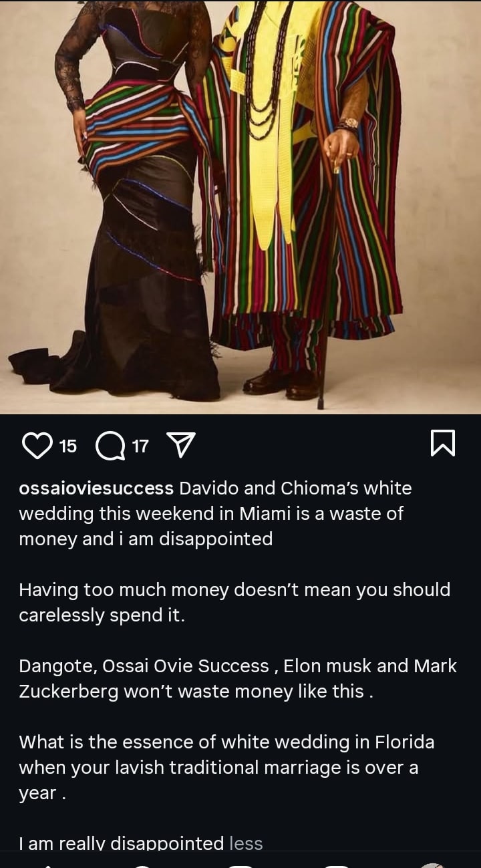Tap the wristwatch on the man's wrist
The width and height of the screenshot is (481, 868).
point(347,124)
